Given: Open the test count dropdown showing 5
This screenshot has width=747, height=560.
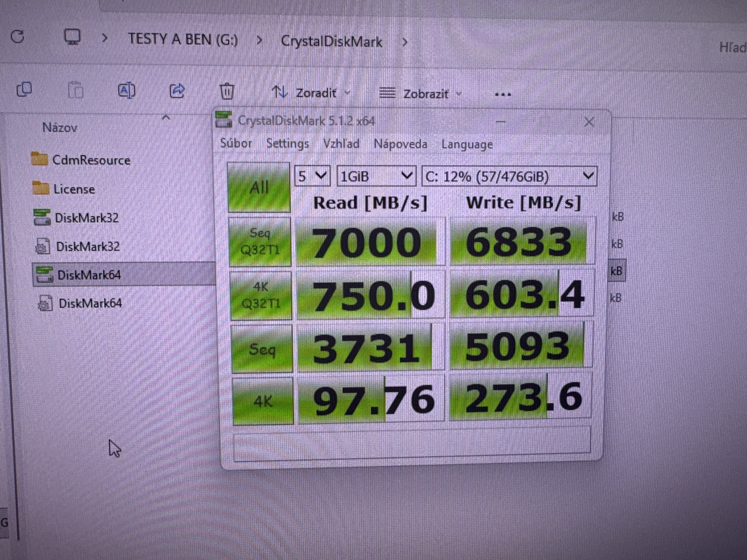Looking at the screenshot, I should coord(312,176).
